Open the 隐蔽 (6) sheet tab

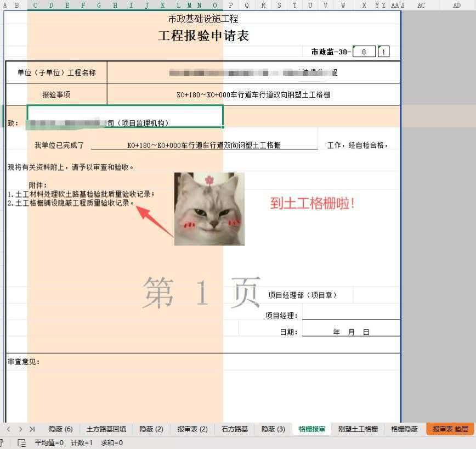[61, 429]
